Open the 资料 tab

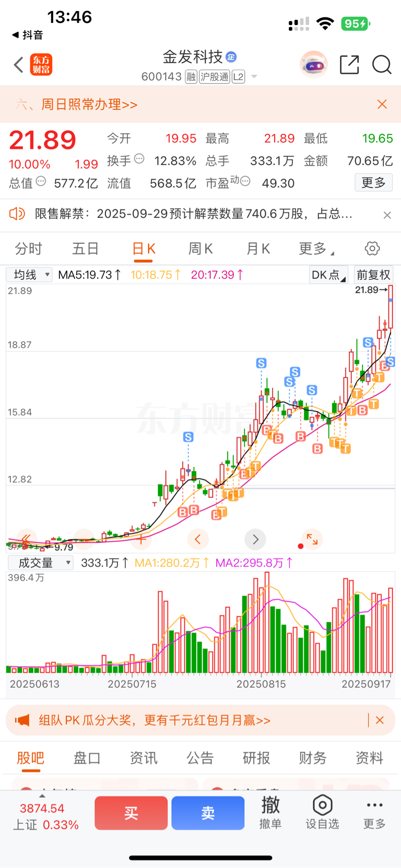coord(369,758)
